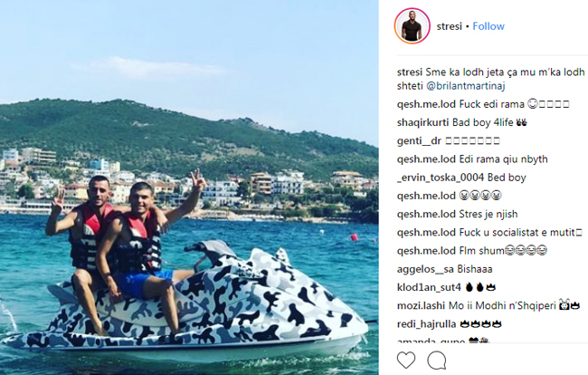Click the jet ski photo
The height and width of the screenshot is (375, 588).
click(189, 187)
